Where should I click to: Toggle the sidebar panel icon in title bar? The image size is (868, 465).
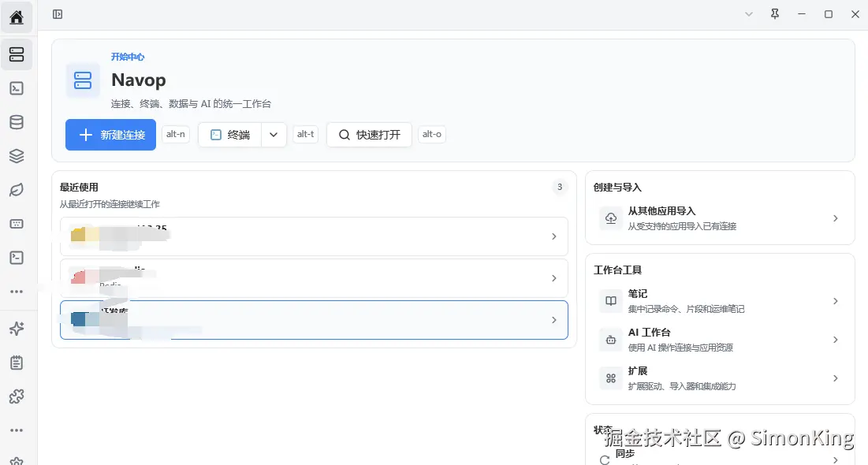(58, 14)
